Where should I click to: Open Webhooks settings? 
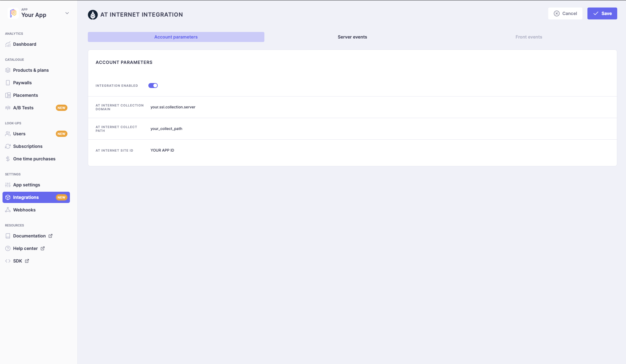click(x=24, y=210)
